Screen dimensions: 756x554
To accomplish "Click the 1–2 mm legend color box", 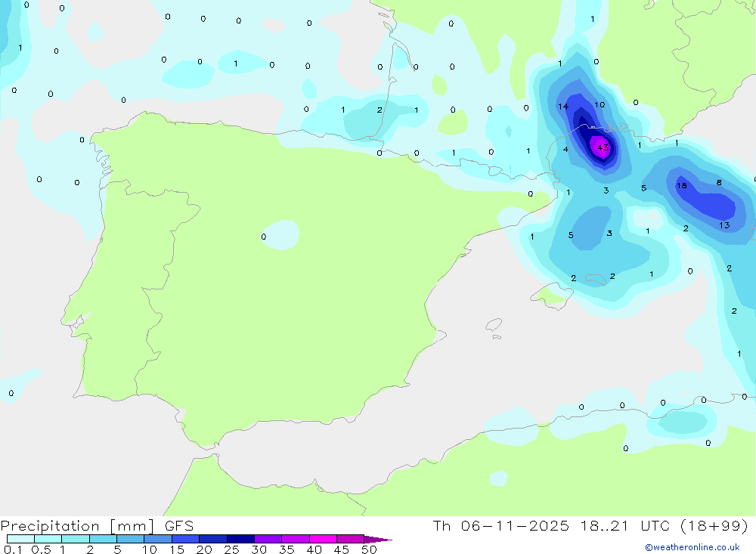I will [76, 539].
